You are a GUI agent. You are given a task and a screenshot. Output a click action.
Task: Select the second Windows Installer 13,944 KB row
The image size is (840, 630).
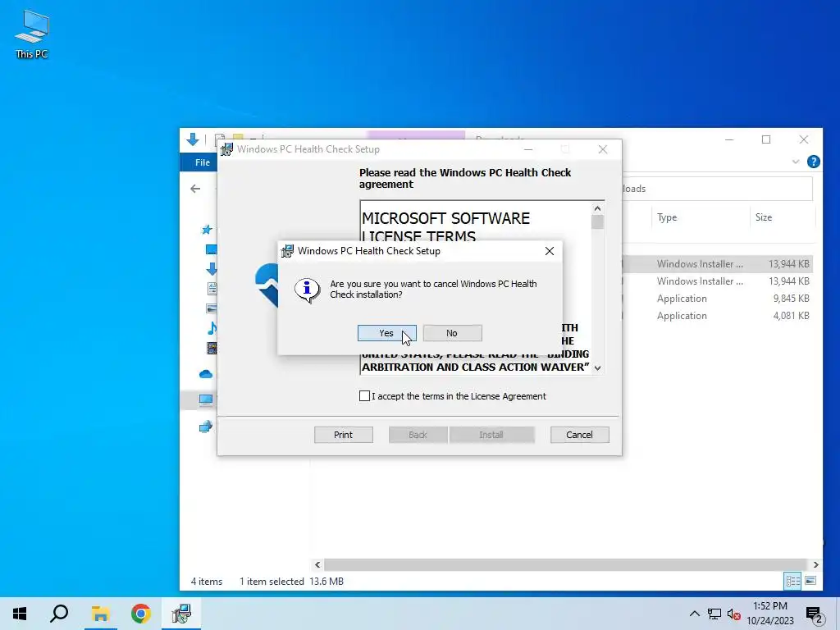(717, 281)
